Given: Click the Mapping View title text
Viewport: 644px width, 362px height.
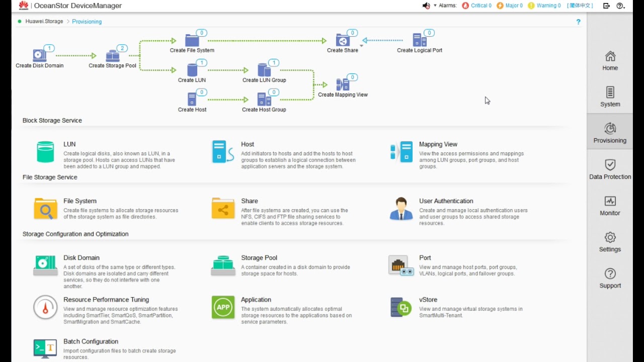Looking at the screenshot, I should pos(438,144).
